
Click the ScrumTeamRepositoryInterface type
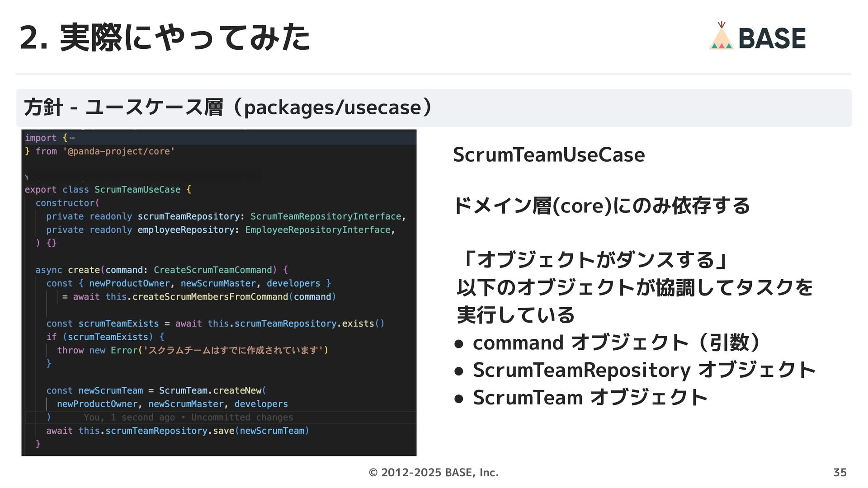[325, 216]
